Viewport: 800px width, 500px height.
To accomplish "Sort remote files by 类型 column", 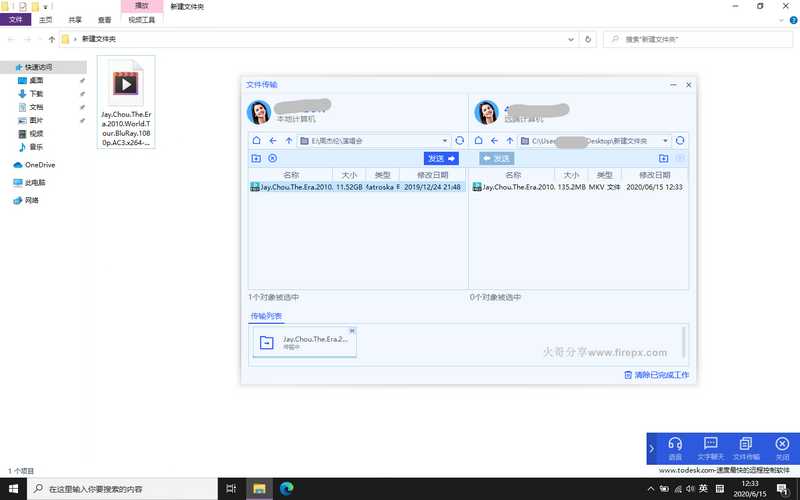I will point(605,175).
